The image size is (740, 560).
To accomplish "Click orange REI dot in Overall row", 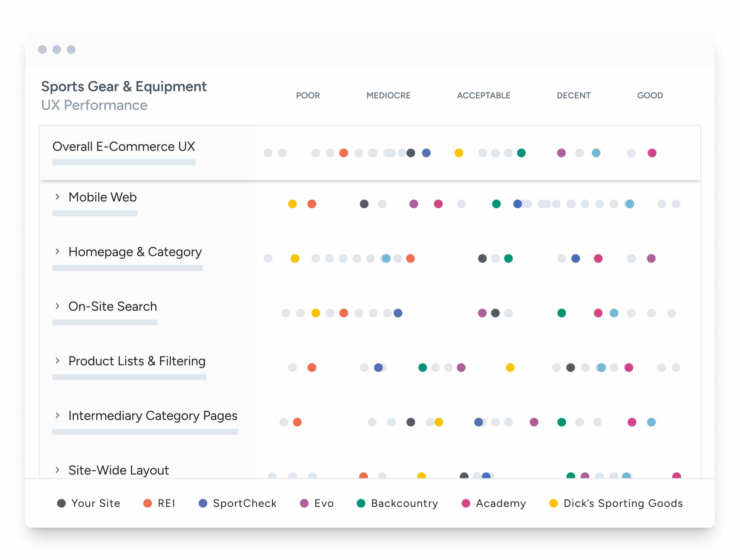I will point(344,153).
